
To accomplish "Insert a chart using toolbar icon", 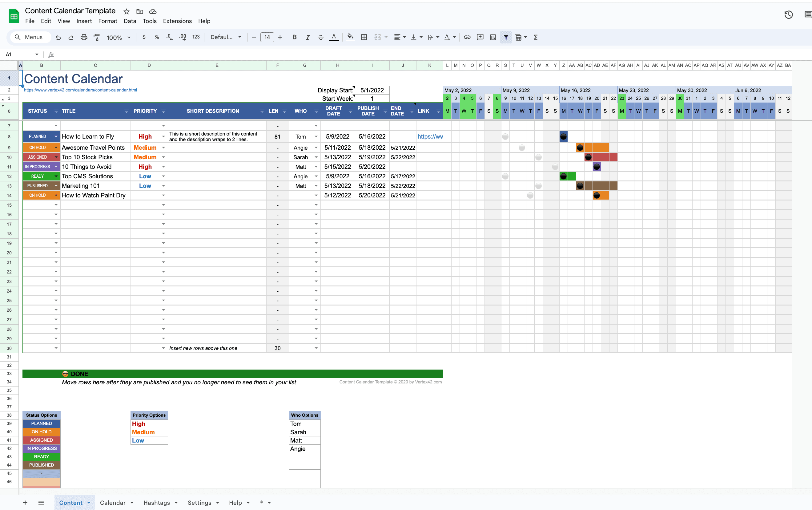I will click(493, 37).
